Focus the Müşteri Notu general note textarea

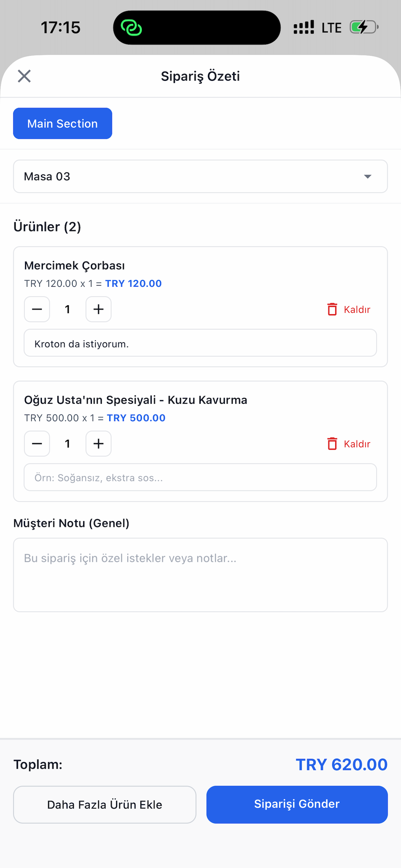click(200, 574)
